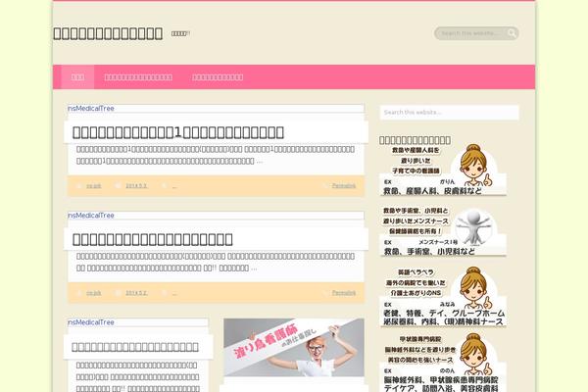Open Permalink in the second post footer
Image resolution: width=588 pixels, height=392 pixels.
[344, 293]
